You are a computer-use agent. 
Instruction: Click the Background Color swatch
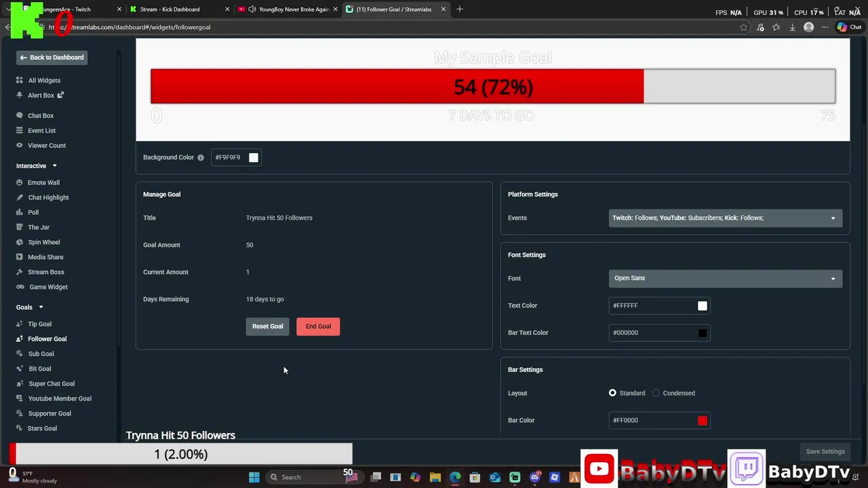254,157
